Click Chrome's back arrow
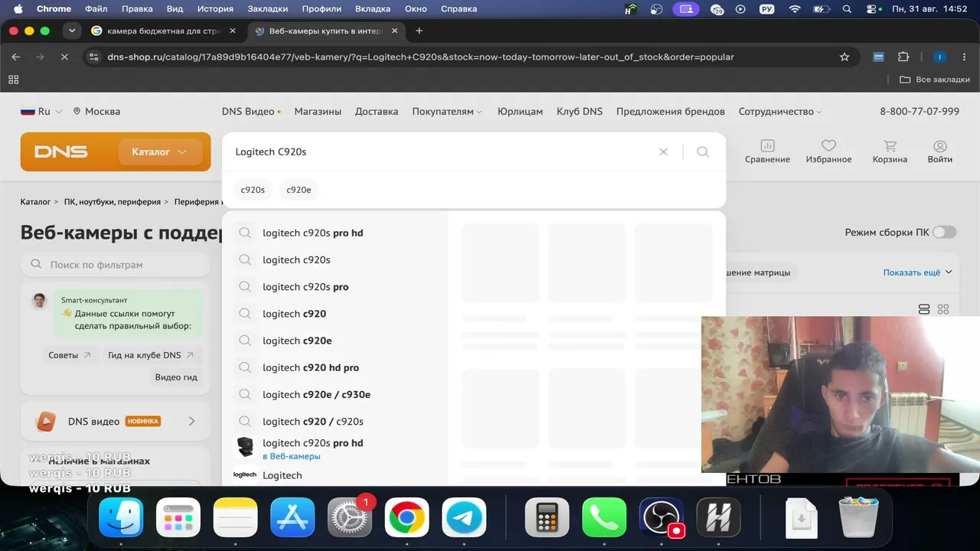 tap(16, 57)
